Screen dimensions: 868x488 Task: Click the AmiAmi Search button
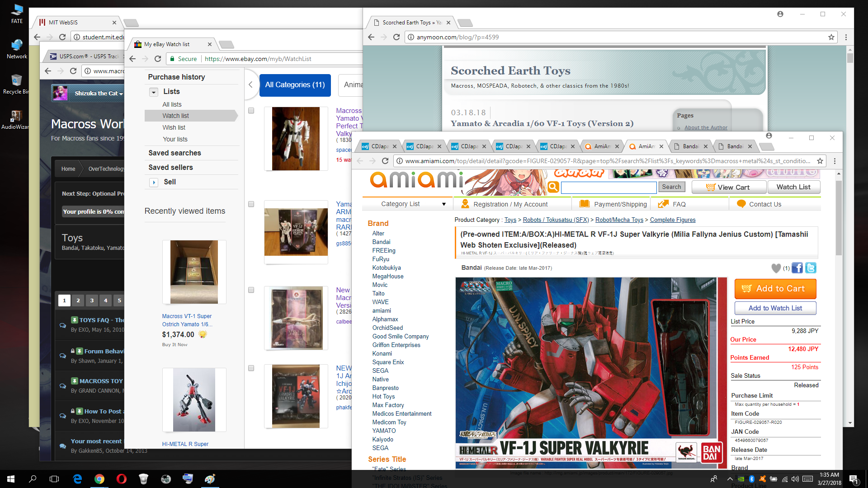671,187
